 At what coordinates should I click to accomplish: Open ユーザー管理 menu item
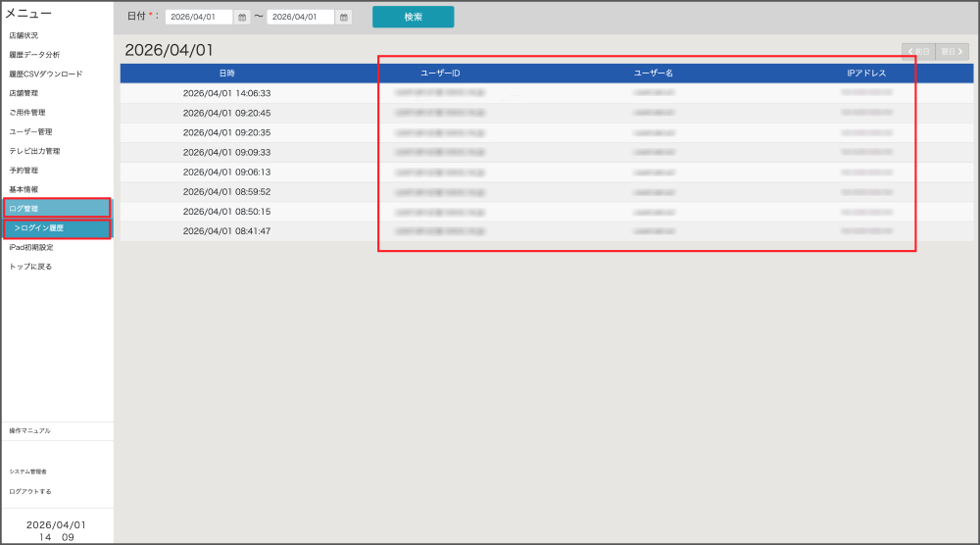click(30, 131)
